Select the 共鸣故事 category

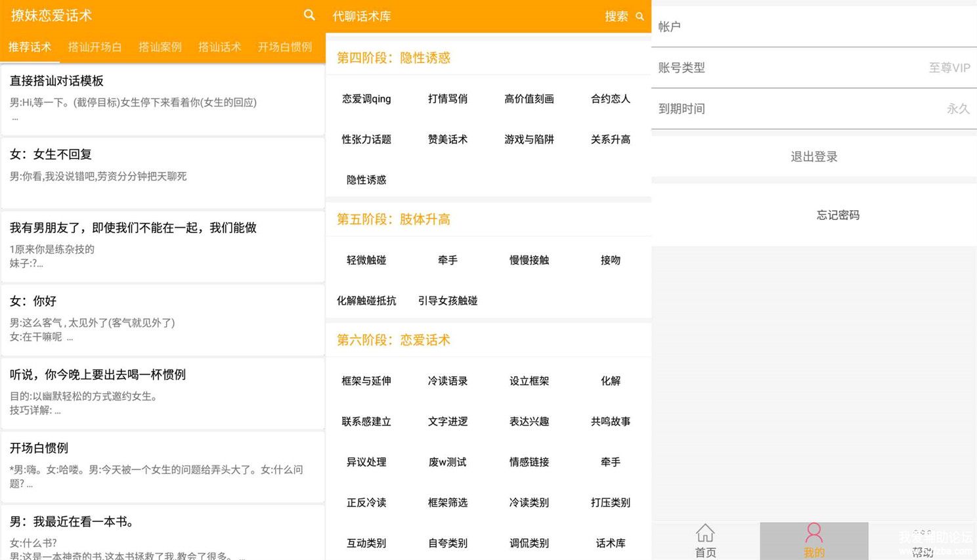pos(611,421)
